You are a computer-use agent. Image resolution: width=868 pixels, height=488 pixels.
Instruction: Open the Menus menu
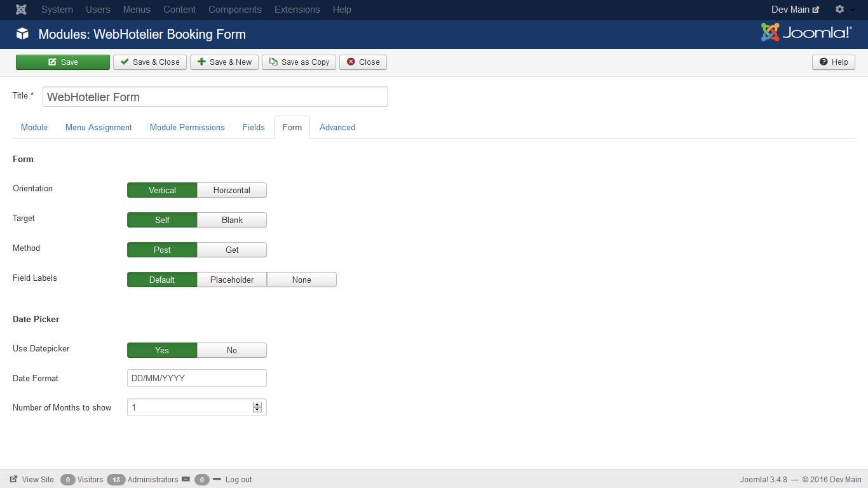click(137, 10)
